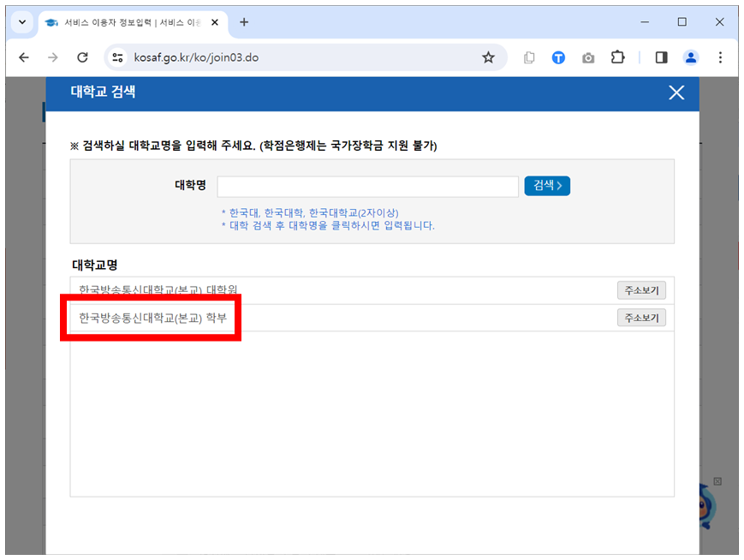Open the Extensions puzzle icon

617,58
